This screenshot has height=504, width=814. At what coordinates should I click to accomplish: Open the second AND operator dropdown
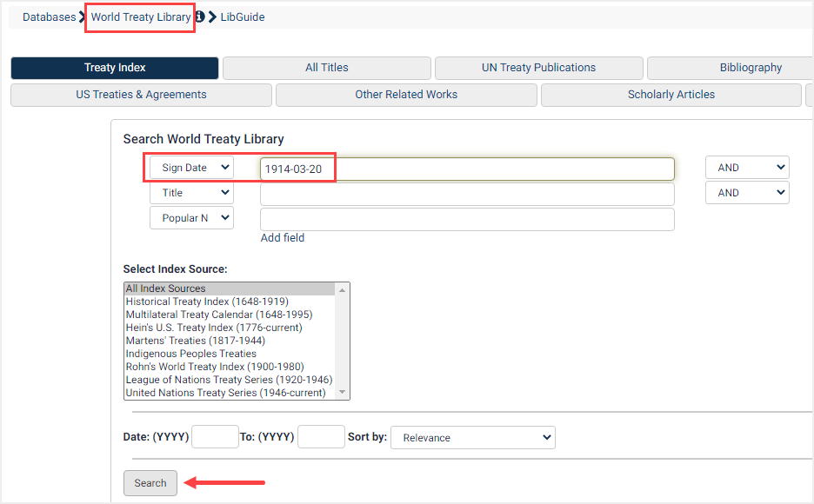tap(747, 193)
